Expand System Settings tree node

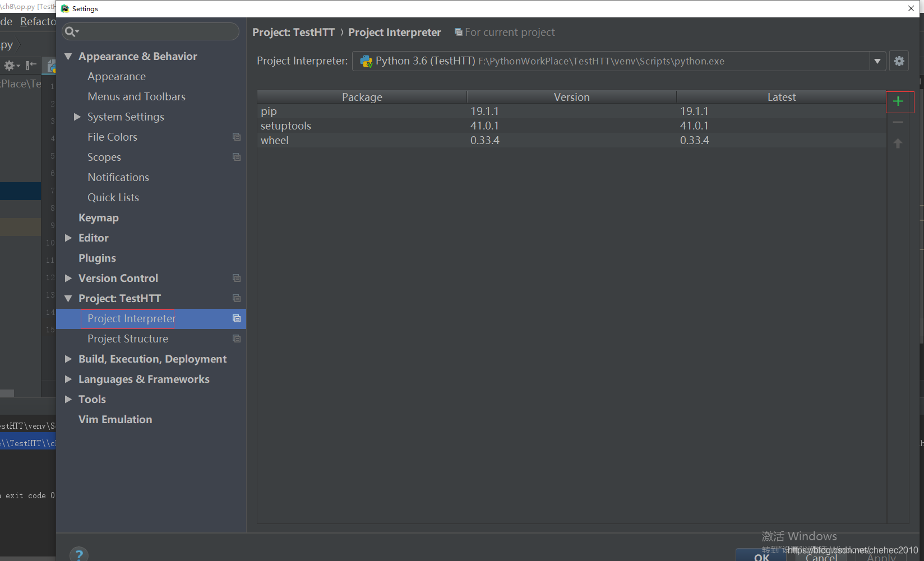[x=77, y=117]
